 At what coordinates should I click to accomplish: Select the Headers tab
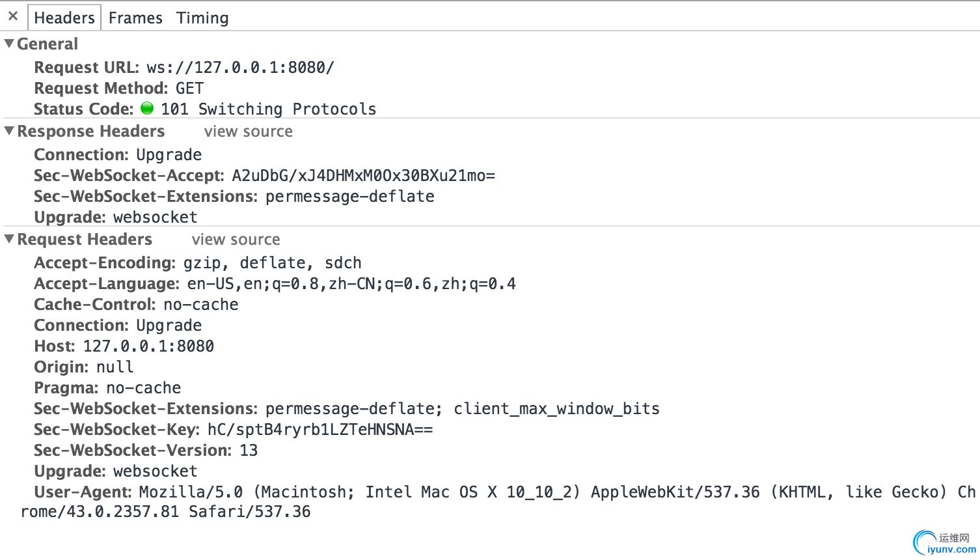pyautogui.click(x=64, y=18)
